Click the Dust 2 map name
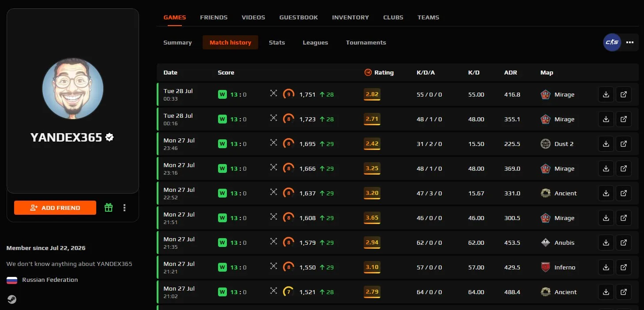644x310 pixels. click(x=564, y=144)
